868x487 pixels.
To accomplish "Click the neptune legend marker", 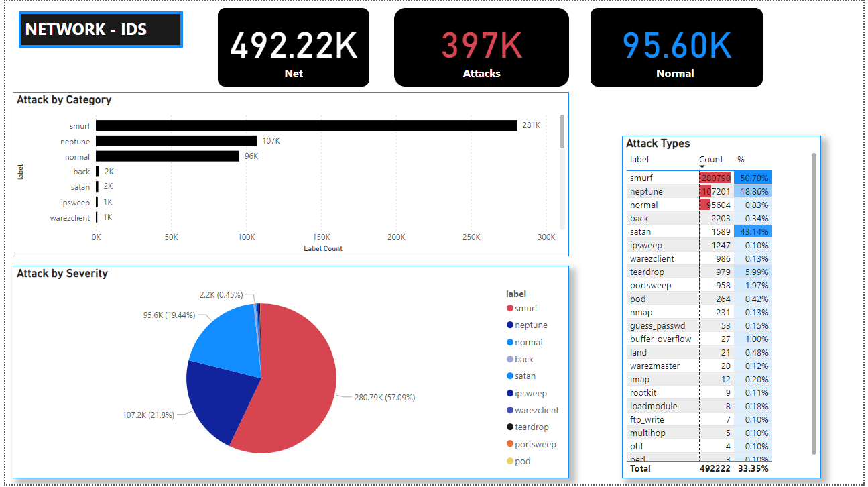I will [x=510, y=325].
